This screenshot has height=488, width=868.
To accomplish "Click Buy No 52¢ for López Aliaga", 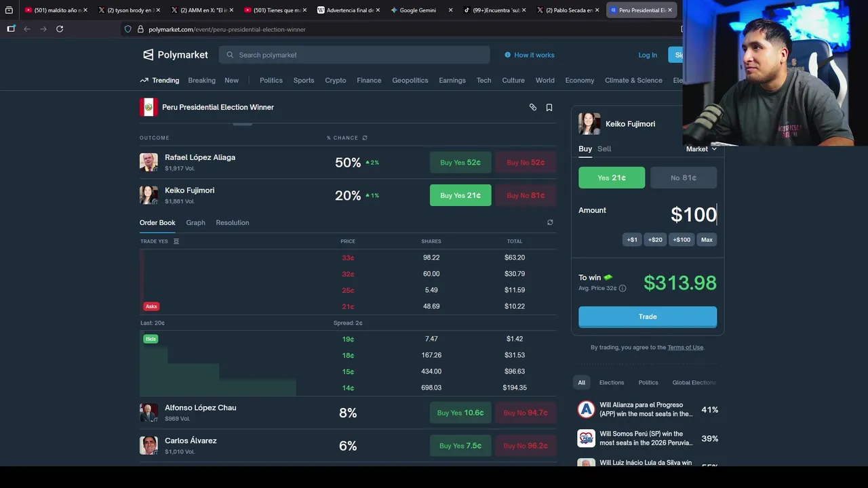I will click(x=526, y=163).
